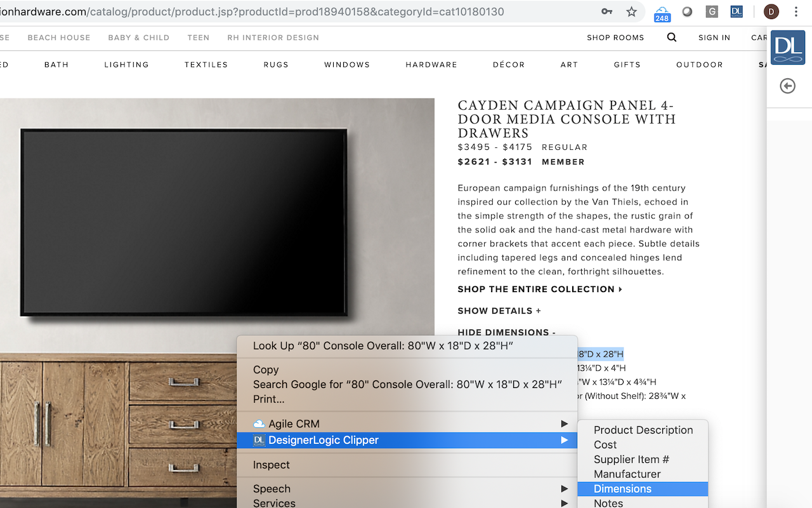Open the HARDWARE category
Screen dimensions: 812x508
pos(431,65)
